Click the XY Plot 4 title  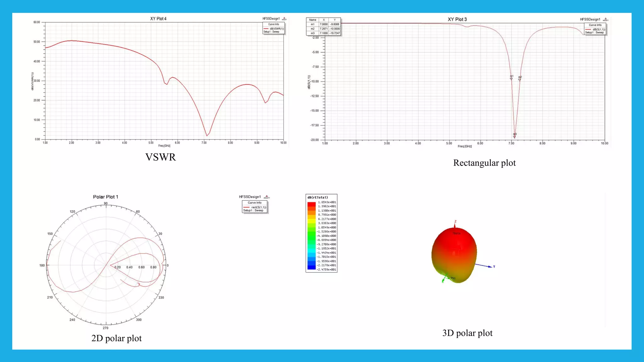click(158, 19)
